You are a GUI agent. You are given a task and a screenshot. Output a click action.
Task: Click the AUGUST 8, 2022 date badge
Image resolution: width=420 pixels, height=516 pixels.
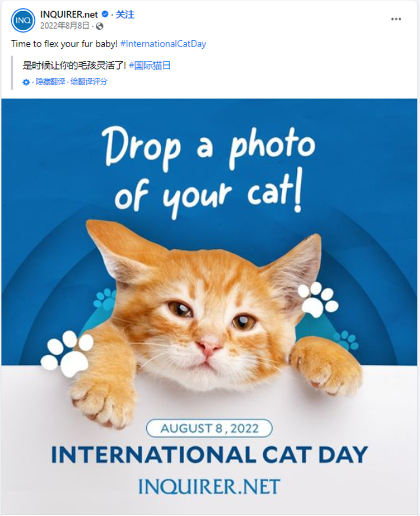coord(209,429)
